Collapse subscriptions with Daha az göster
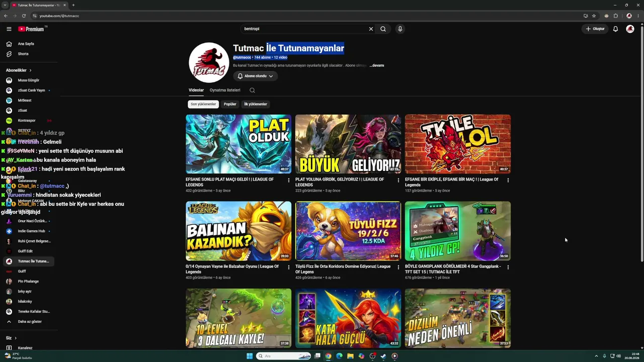 point(30,322)
